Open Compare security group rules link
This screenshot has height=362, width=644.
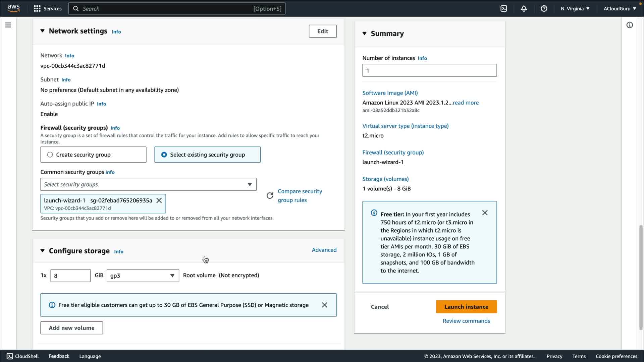(x=300, y=196)
